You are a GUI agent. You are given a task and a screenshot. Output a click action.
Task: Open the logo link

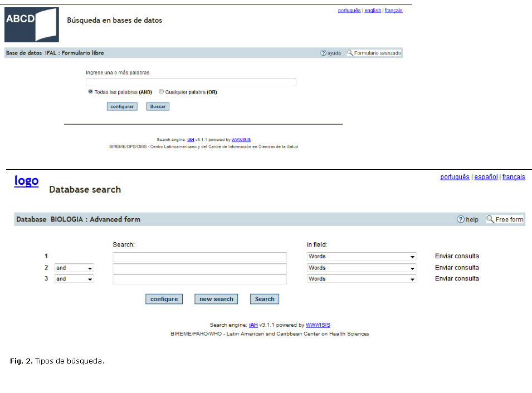coord(26,180)
